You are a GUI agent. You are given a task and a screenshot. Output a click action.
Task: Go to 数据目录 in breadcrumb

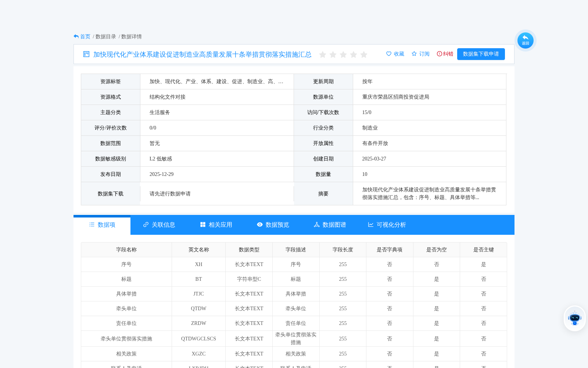(x=106, y=36)
